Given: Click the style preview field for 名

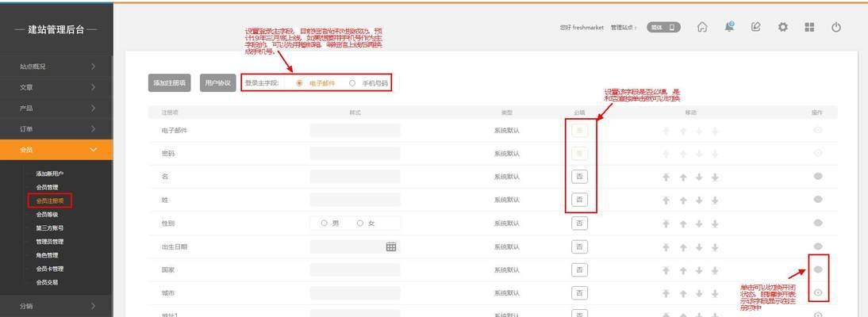Looking at the screenshot, I should [355, 177].
